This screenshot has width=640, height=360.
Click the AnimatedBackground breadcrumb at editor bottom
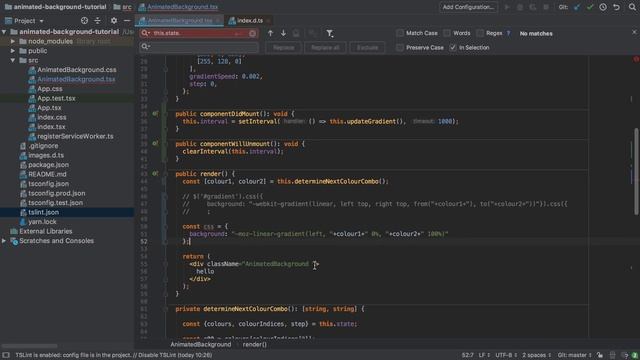[x=200, y=344]
